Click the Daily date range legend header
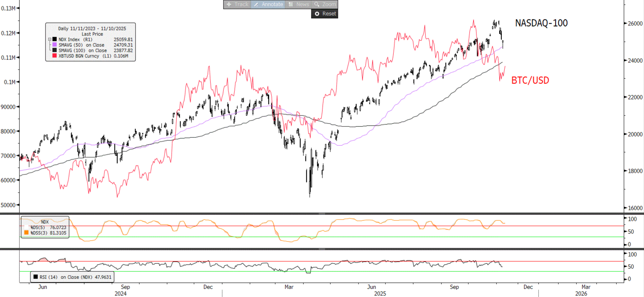 [x=90, y=28]
